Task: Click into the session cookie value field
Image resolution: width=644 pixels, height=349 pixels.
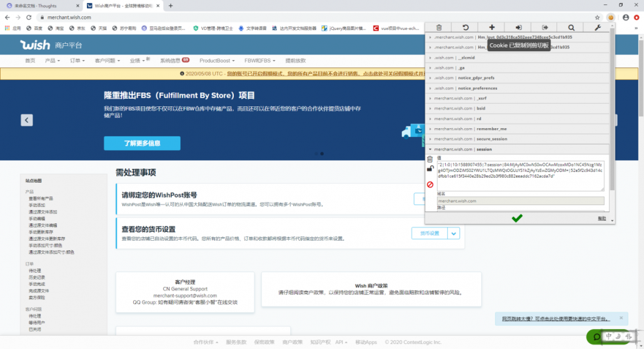Action: coord(520,176)
